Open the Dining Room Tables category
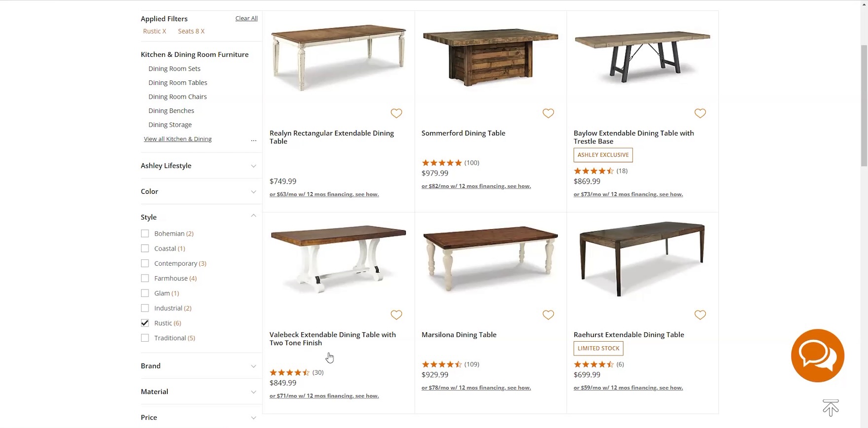The width and height of the screenshot is (868, 428). tap(178, 83)
